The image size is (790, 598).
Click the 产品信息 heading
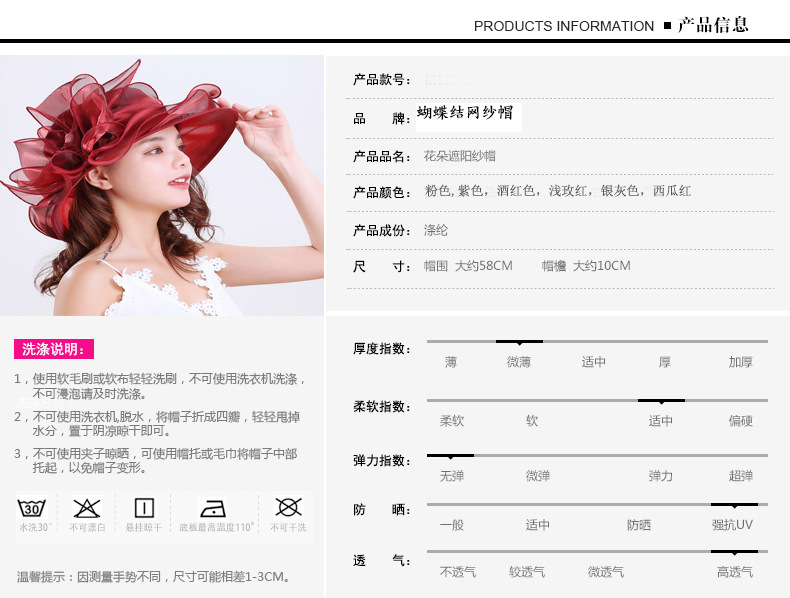coord(713,25)
